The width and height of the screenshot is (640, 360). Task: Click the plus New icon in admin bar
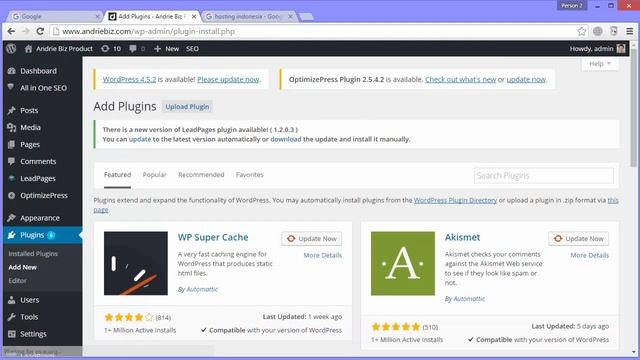[x=158, y=49]
